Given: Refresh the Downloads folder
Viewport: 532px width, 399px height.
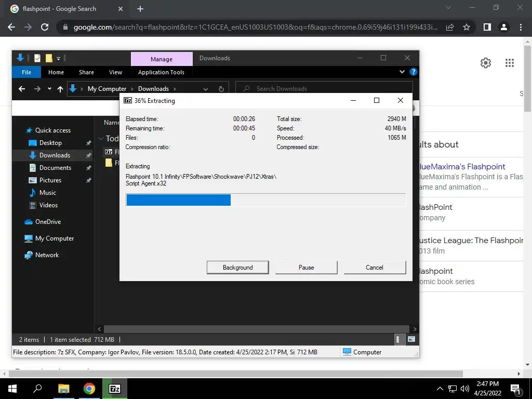Looking at the screenshot, I should (x=221, y=89).
